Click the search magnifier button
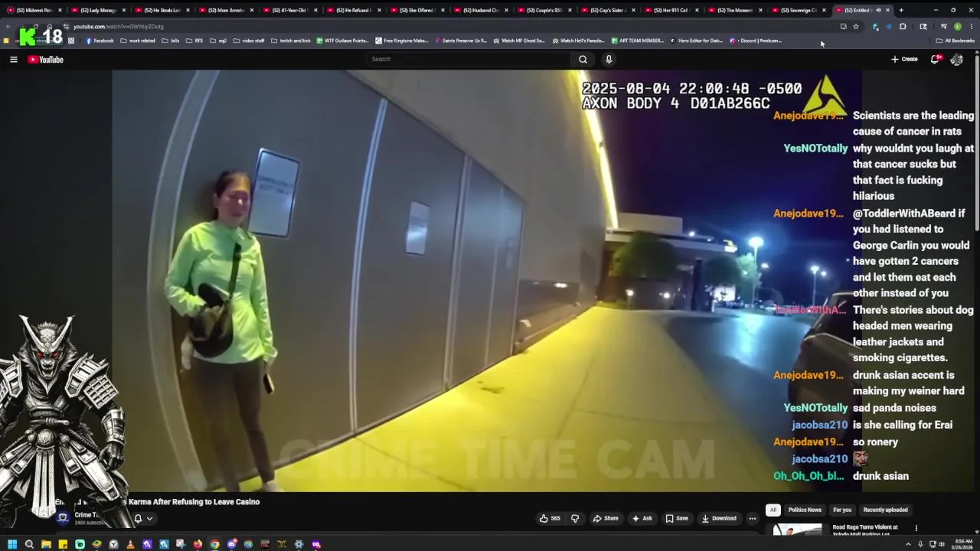 pyautogui.click(x=583, y=59)
